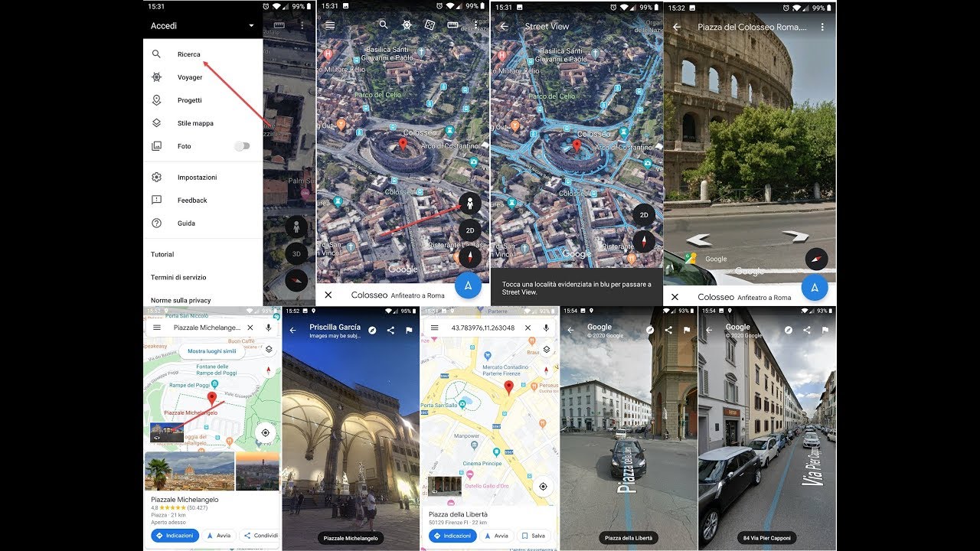Image resolution: width=980 pixels, height=551 pixels.
Task: Tap Indicazioni under Piazzale Michelangelo
Action: [x=175, y=536]
